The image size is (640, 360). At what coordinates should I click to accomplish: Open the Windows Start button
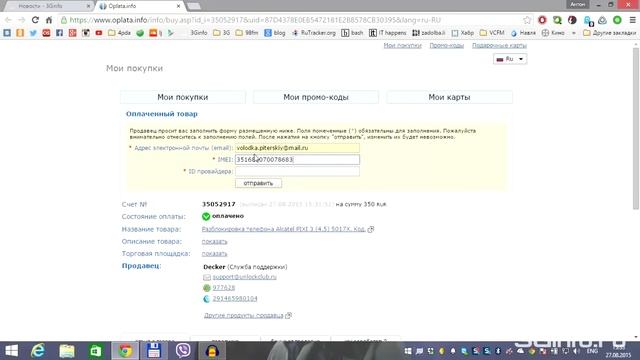click(x=11, y=351)
